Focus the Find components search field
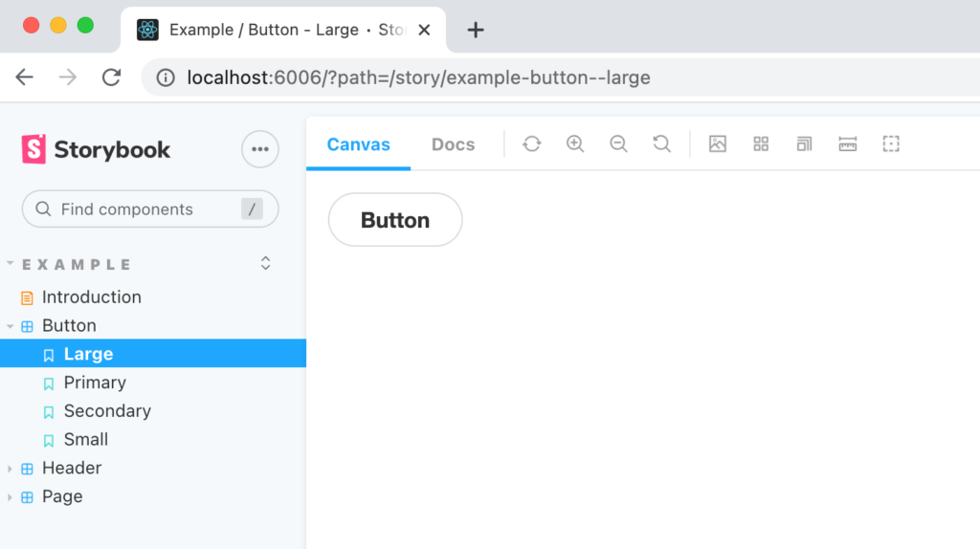 144,209
